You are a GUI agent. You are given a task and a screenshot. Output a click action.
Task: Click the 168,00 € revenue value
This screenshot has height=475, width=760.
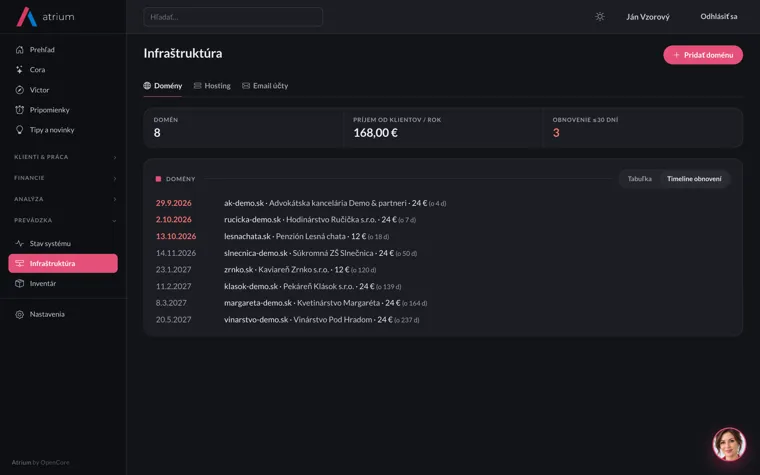pyautogui.click(x=376, y=133)
